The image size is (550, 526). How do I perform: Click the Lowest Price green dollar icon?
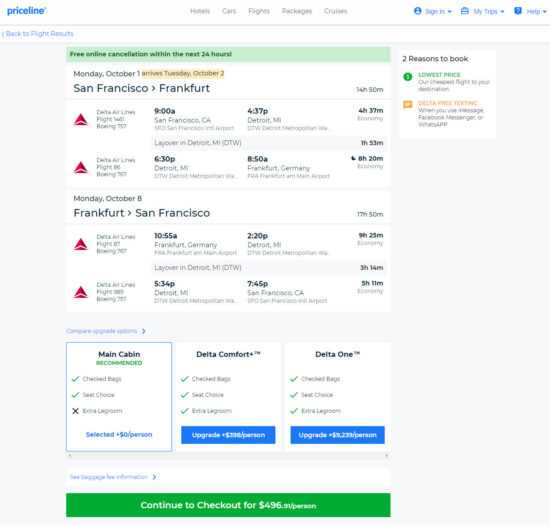coord(408,76)
